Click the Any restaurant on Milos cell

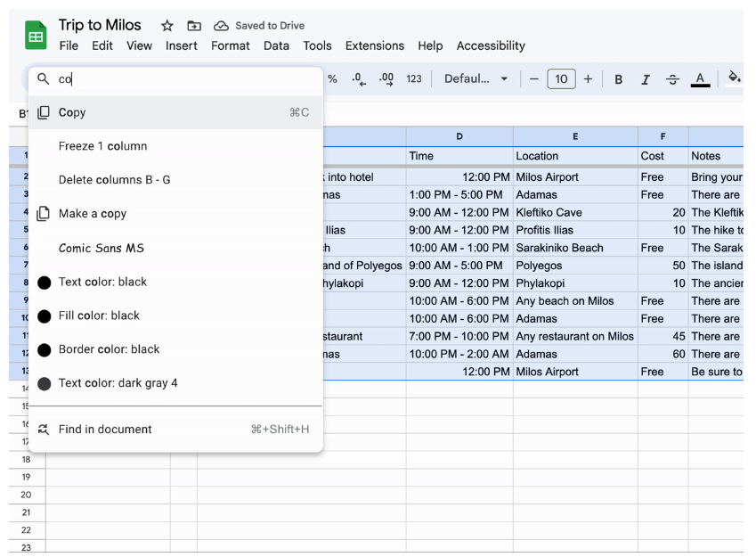pyautogui.click(x=575, y=336)
